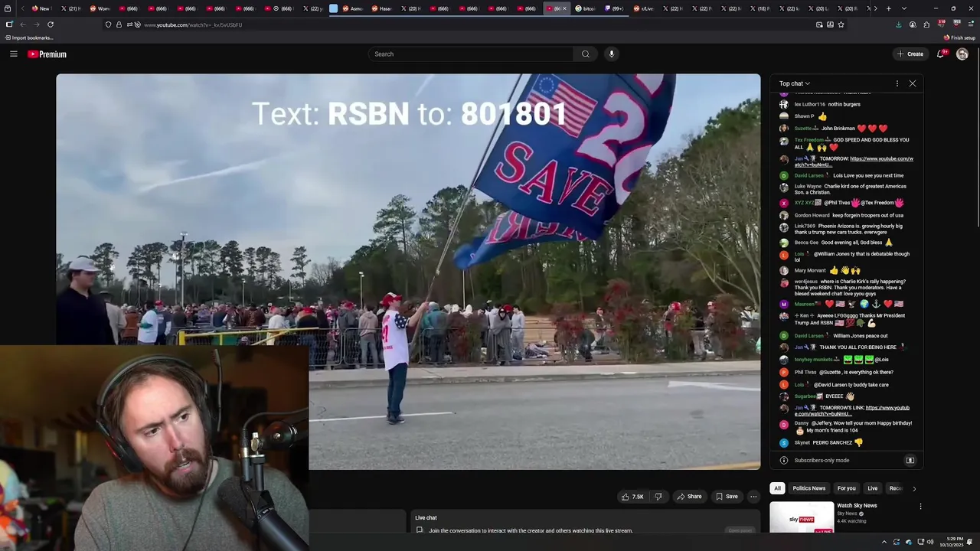Select the All filter chip

pyautogui.click(x=777, y=488)
